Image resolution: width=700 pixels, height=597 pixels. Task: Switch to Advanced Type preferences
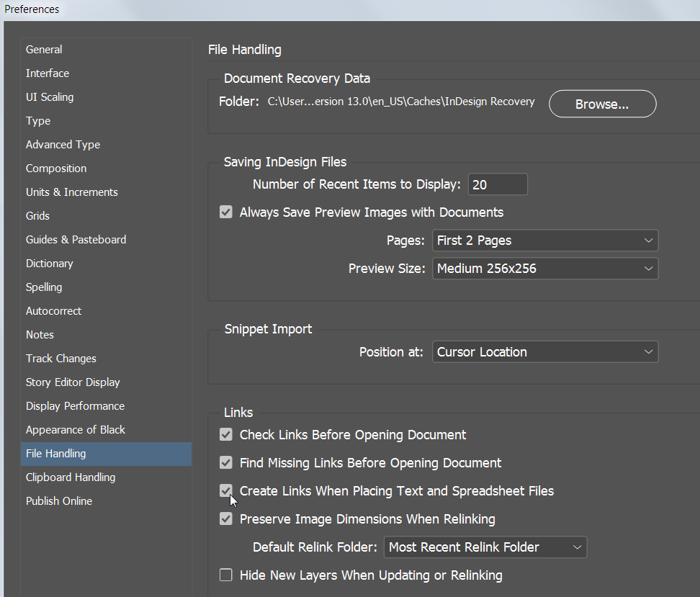click(63, 144)
